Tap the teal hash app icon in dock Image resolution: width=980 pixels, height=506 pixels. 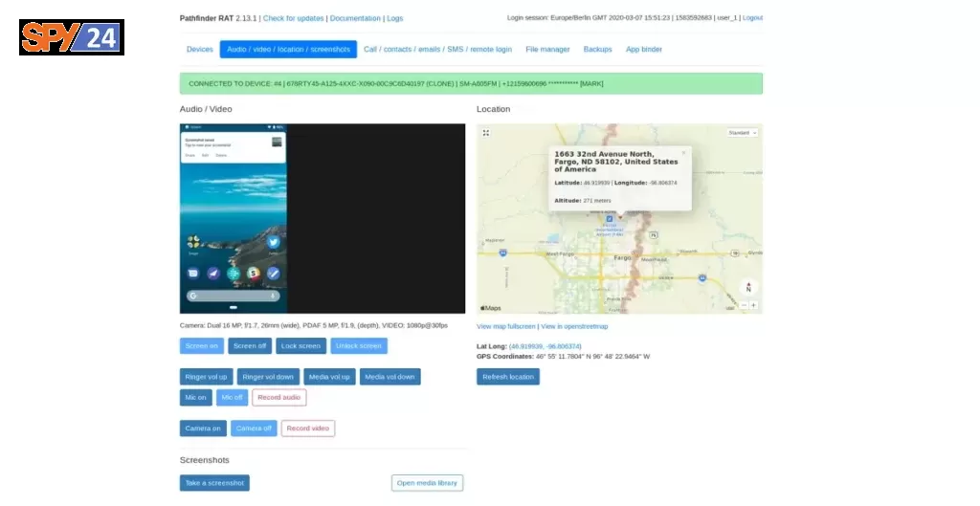tap(234, 273)
